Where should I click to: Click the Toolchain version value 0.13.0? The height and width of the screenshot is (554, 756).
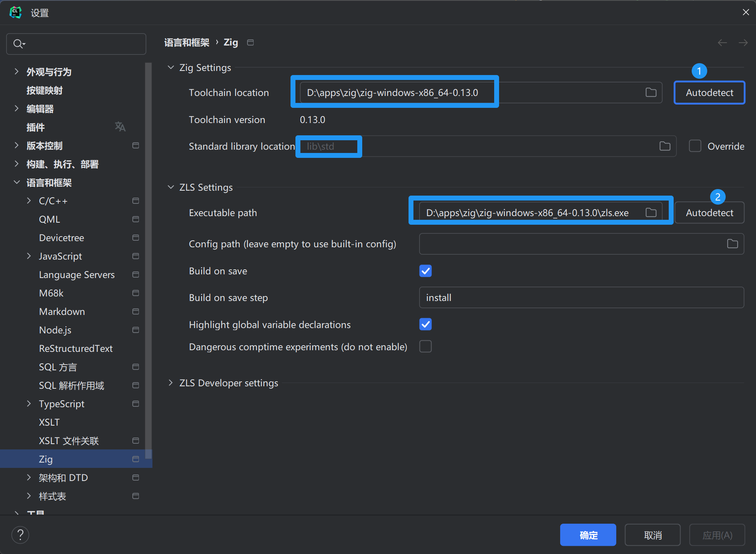coord(313,120)
